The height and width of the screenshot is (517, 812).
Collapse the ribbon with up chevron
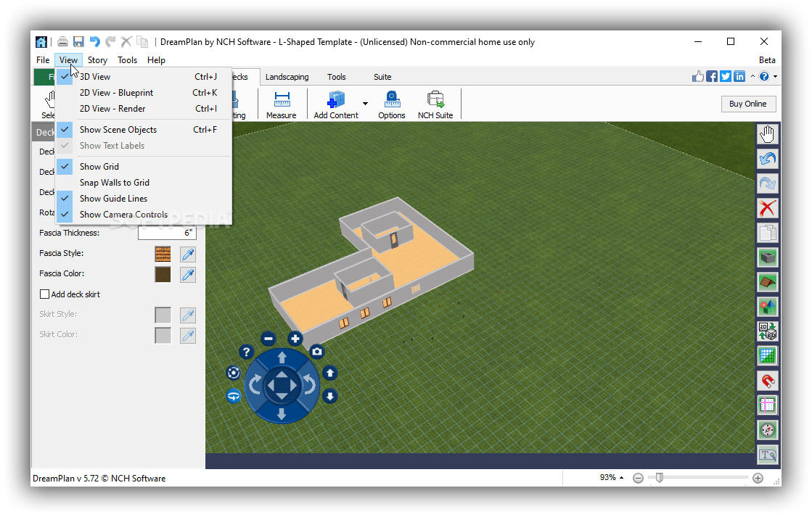(x=752, y=77)
